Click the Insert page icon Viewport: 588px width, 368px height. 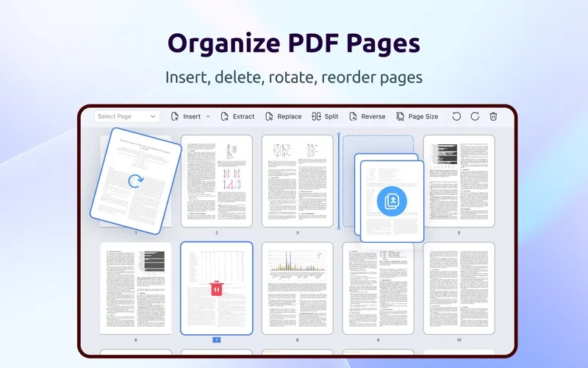tap(175, 116)
